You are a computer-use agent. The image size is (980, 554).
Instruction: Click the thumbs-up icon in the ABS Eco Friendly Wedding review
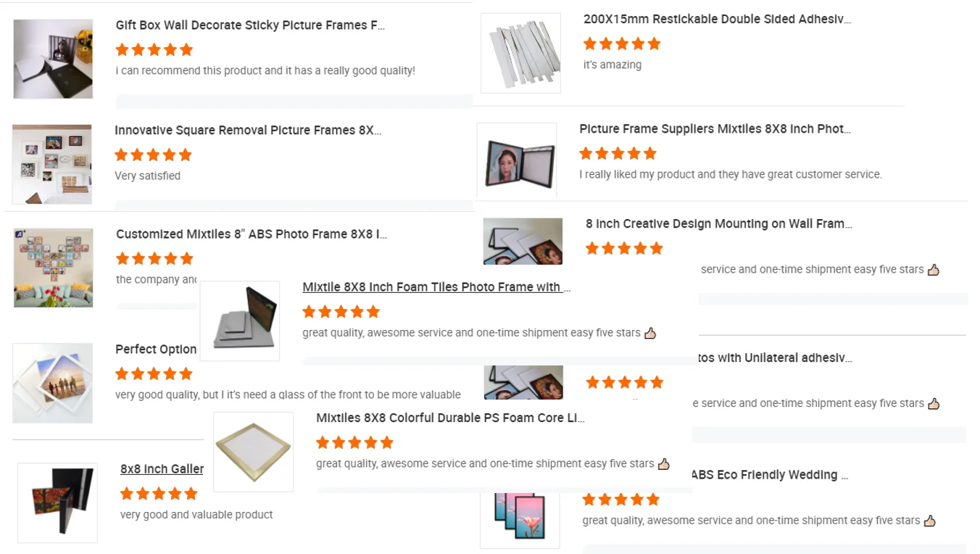pos(930,521)
